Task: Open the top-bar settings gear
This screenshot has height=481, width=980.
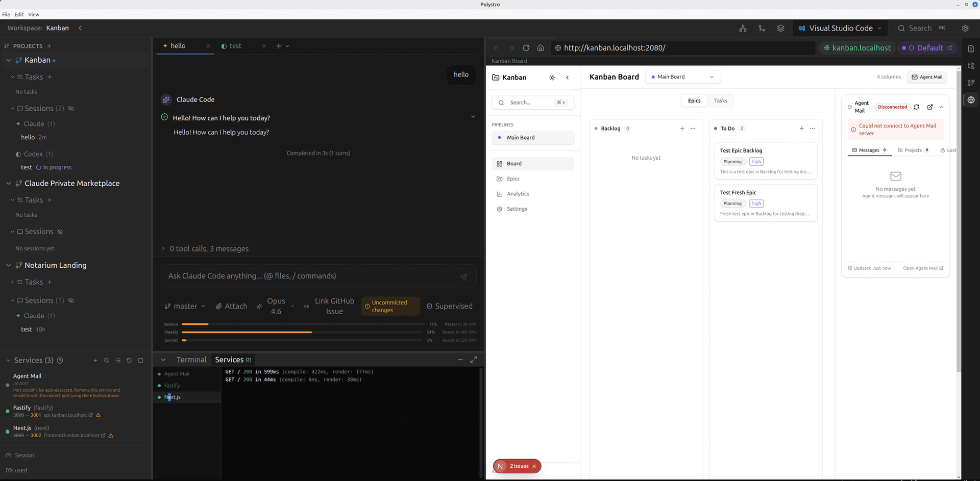Action: [x=965, y=29]
